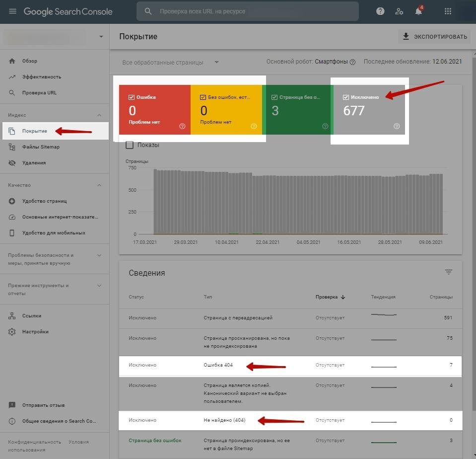
Task: Select the green Страница без ошибок card
Action: (298, 110)
